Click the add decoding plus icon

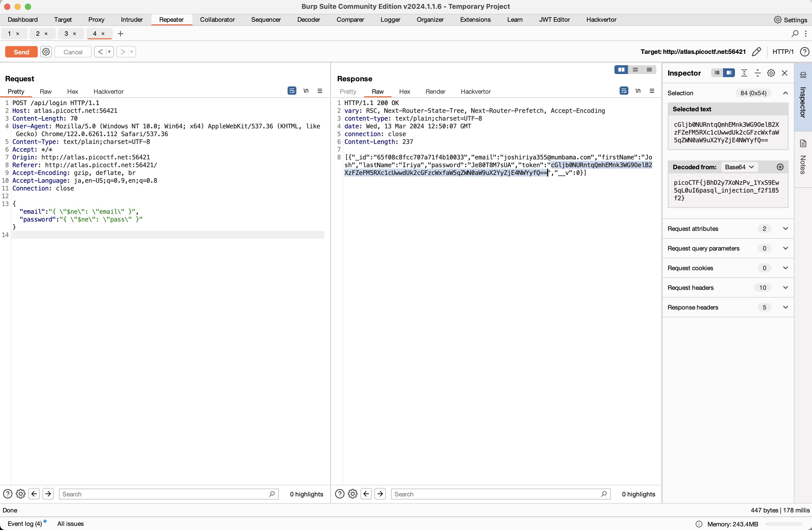780,167
